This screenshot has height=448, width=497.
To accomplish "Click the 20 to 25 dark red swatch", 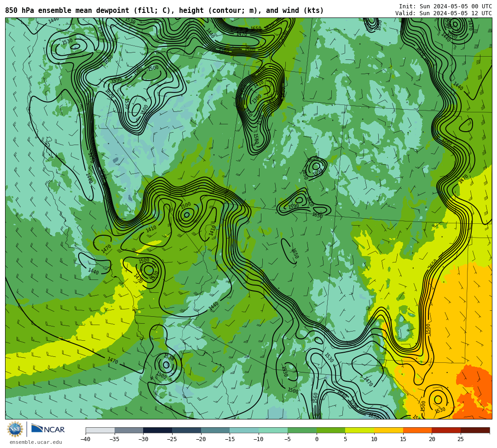I will (446, 430).
